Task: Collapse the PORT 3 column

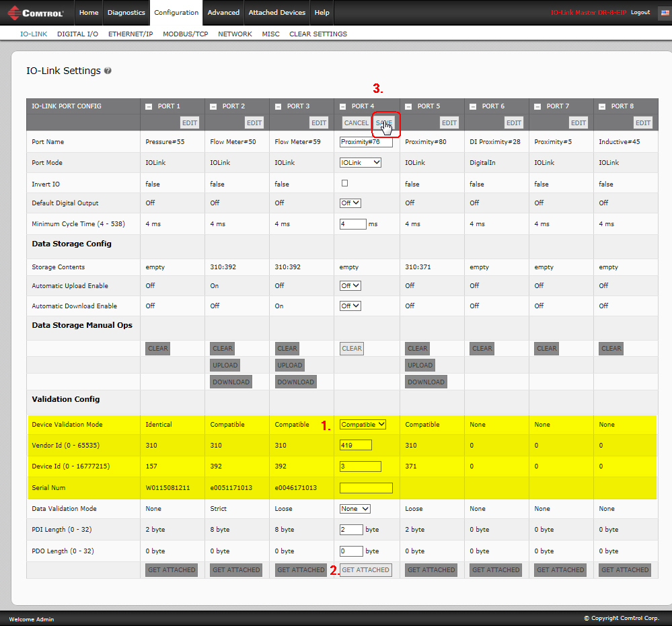Action: [278, 107]
